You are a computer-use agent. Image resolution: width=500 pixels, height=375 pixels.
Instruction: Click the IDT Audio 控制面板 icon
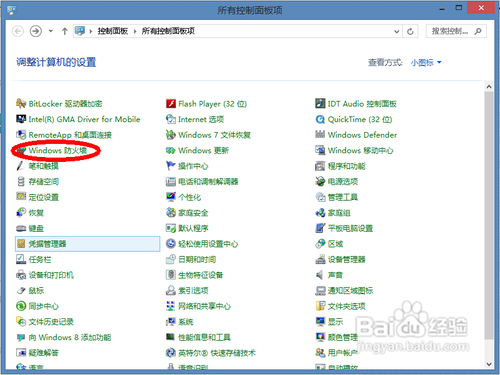[320, 104]
